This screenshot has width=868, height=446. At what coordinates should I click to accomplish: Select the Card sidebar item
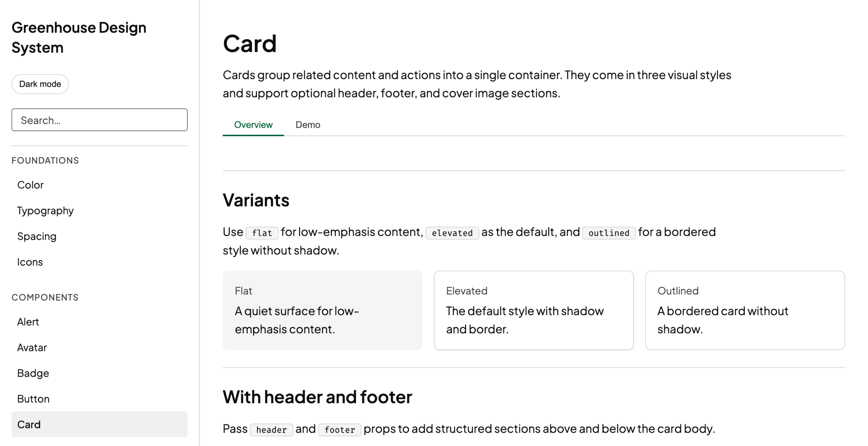pos(100,424)
